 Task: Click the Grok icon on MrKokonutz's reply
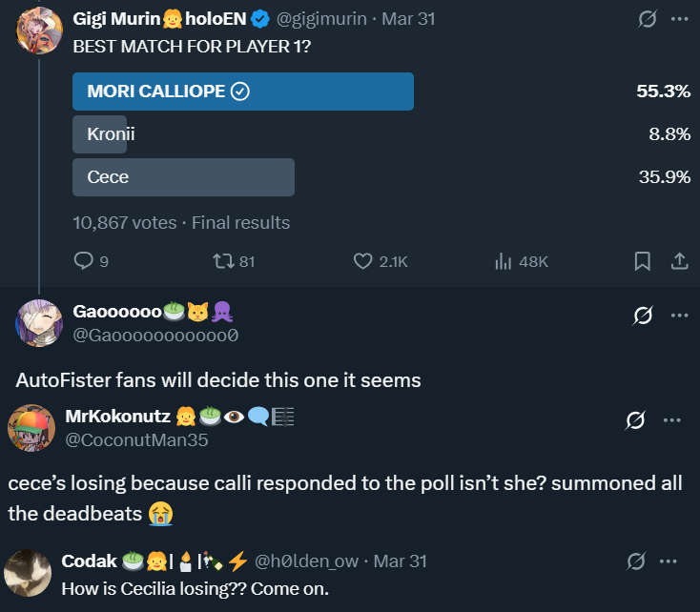(635, 419)
